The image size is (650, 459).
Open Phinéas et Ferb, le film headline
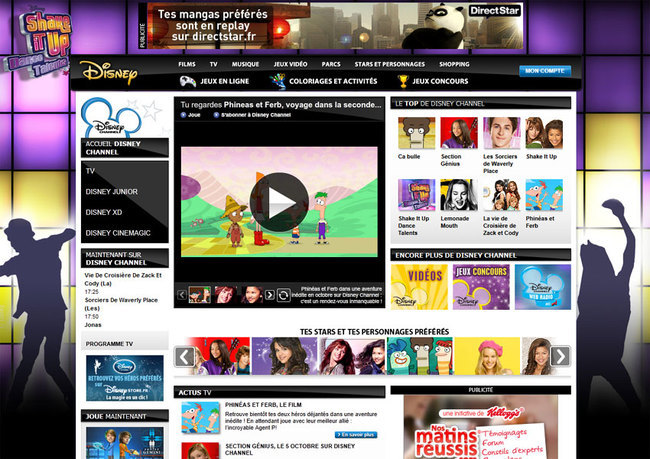263,405
